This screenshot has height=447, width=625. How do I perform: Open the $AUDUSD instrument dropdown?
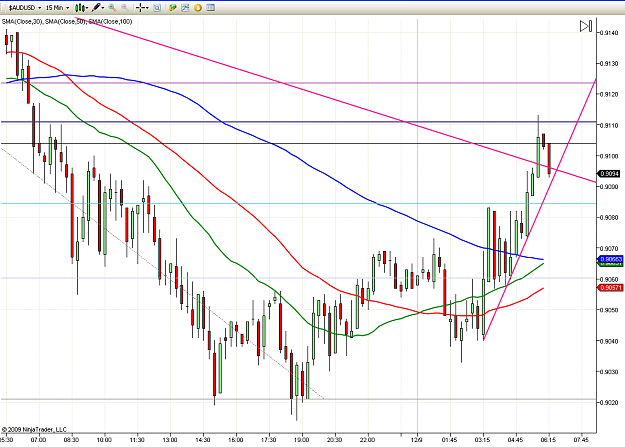[x=25, y=8]
